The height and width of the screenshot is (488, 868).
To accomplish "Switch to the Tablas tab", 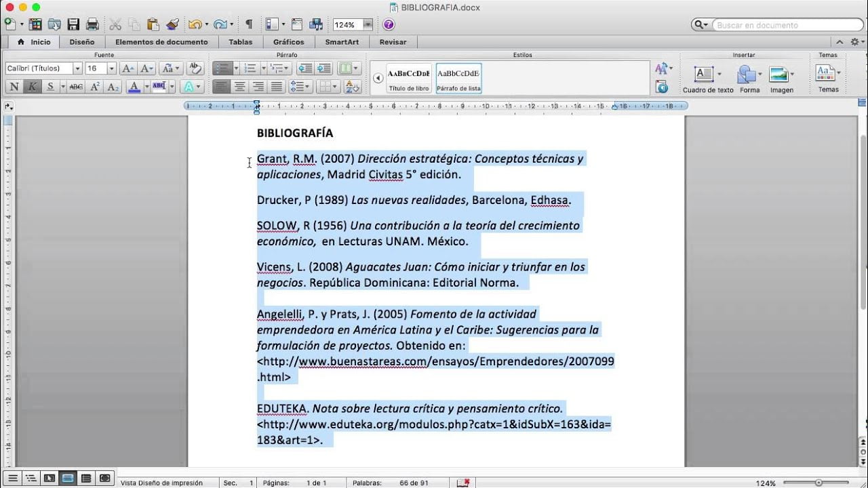I will coord(241,42).
